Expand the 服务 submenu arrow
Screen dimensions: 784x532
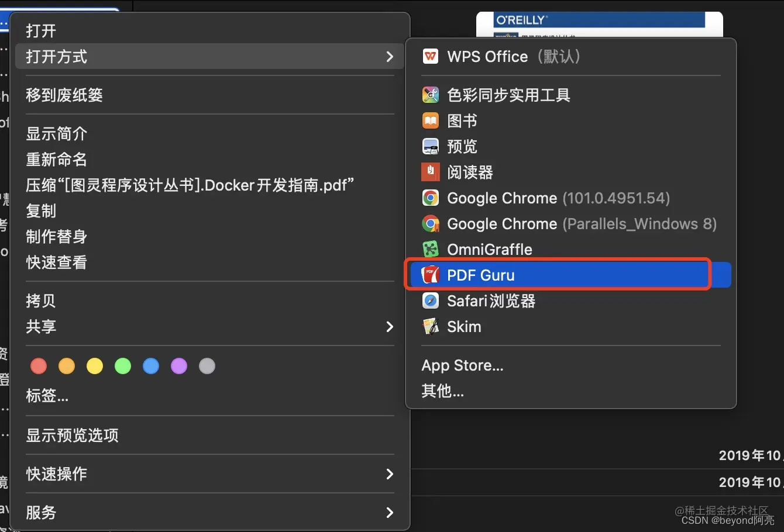[390, 513]
